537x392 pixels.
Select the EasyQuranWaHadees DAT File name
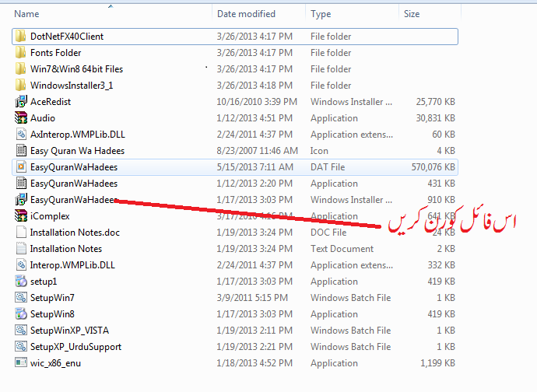[74, 167]
